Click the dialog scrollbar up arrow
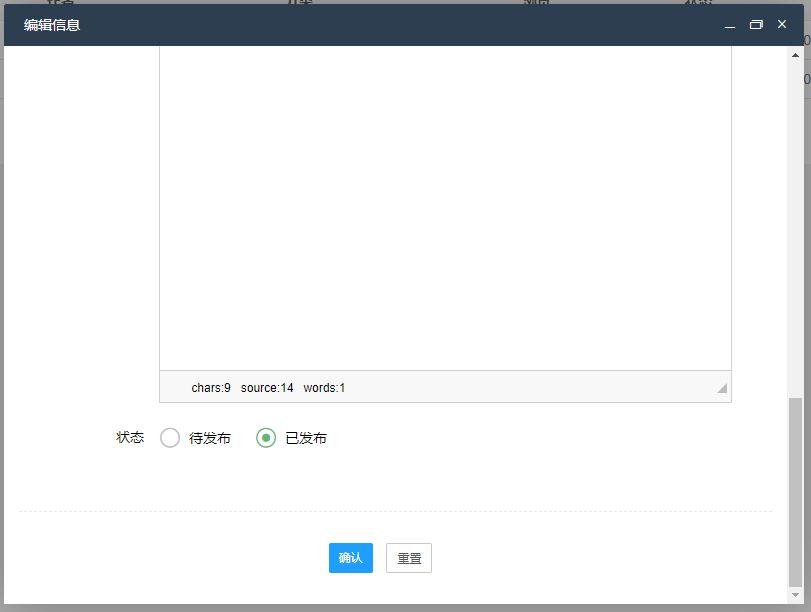Image resolution: width=811 pixels, height=612 pixels. tap(795, 55)
